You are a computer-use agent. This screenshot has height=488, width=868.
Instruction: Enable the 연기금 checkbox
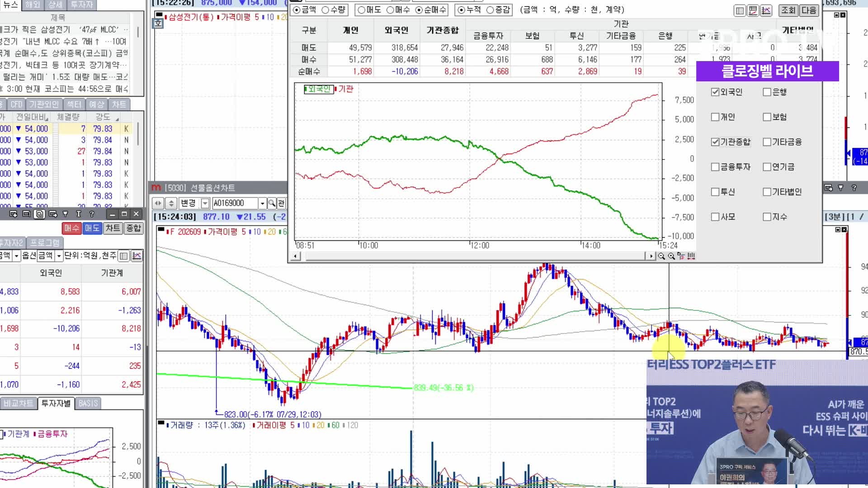point(767,167)
